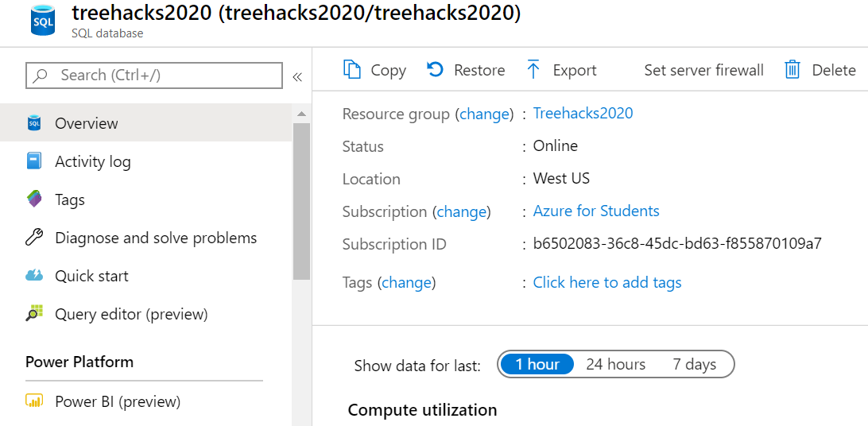Click the Status field label
Image resolution: width=868 pixels, height=426 pixels.
pyautogui.click(x=363, y=146)
